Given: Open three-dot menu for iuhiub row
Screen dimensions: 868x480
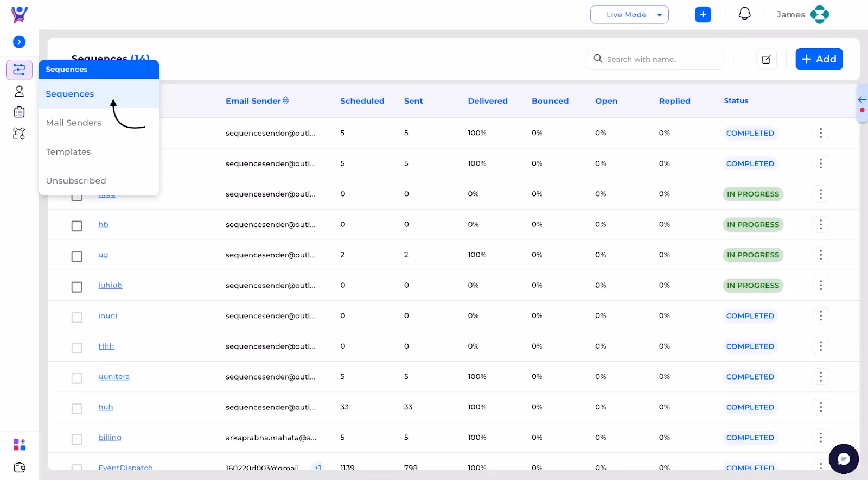Looking at the screenshot, I should tap(821, 285).
